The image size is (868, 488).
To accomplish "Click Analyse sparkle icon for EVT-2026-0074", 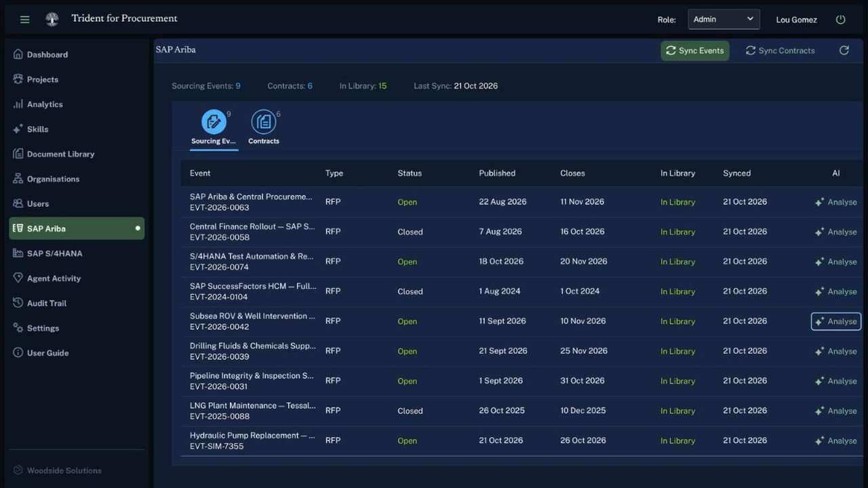I will pos(820,262).
